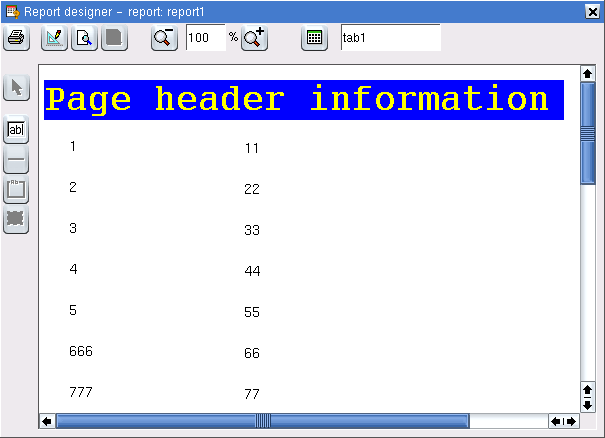
Task: Select the line drawing tool
Action: tap(16, 159)
